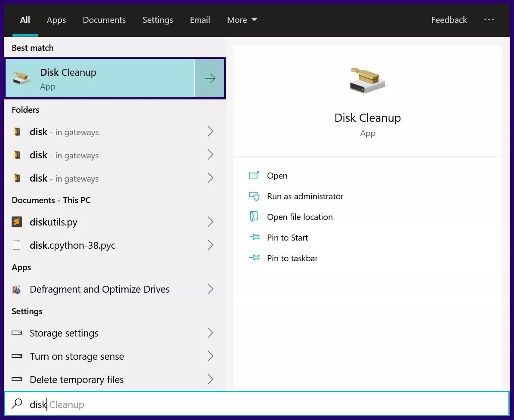Screen dimensions: 514x420
Task: Click in the search box text field
Action: click(257, 404)
